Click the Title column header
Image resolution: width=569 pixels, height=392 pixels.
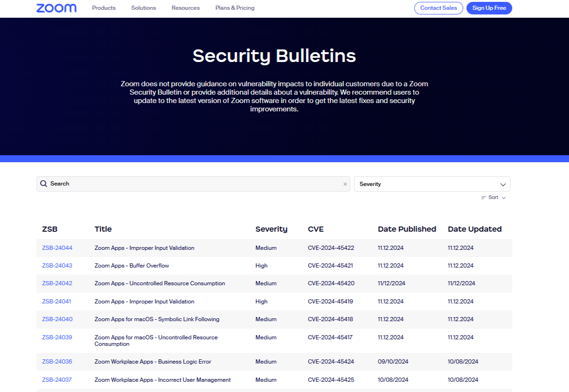coord(103,229)
